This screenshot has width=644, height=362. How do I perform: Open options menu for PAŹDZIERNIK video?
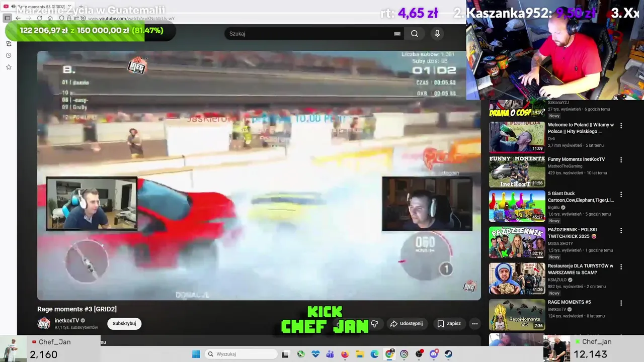click(x=621, y=230)
